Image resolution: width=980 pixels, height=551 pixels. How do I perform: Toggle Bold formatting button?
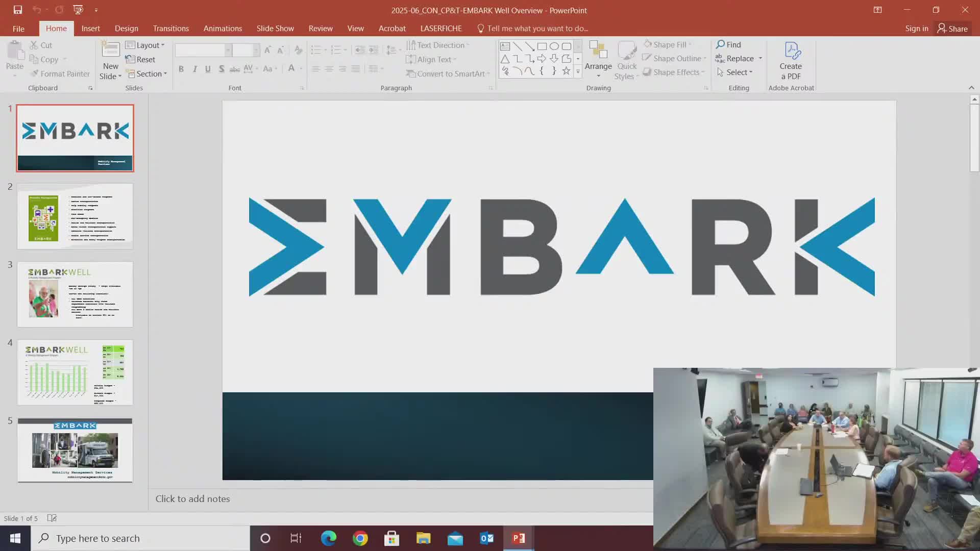(x=181, y=69)
